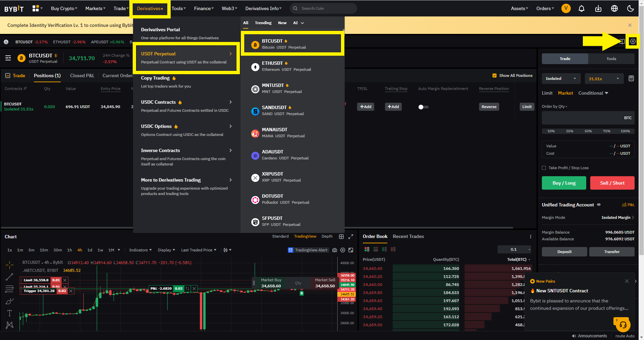The width and height of the screenshot is (644, 340).
Task: Select USDT Perpetual menu entry
Action: (186, 58)
